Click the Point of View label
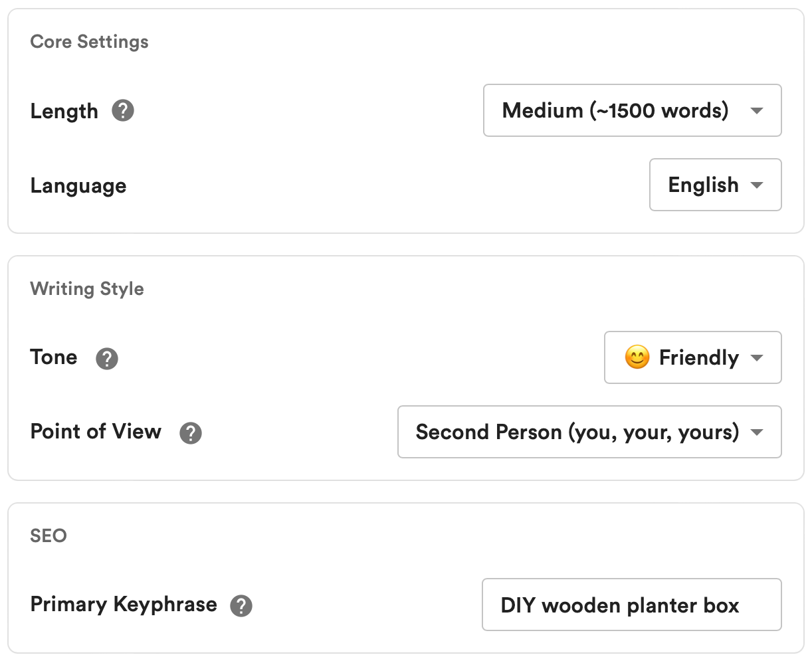Image resolution: width=812 pixels, height=663 pixels. (x=96, y=432)
